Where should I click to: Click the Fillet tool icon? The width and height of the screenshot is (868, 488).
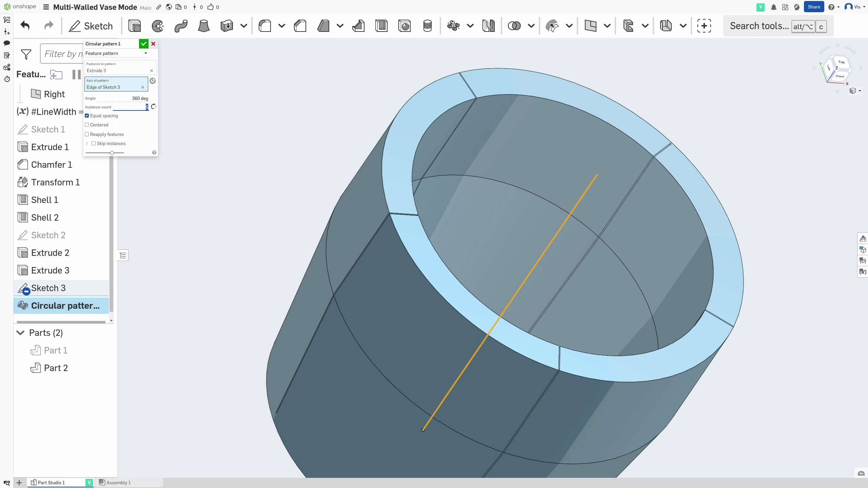(x=265, y=26)
